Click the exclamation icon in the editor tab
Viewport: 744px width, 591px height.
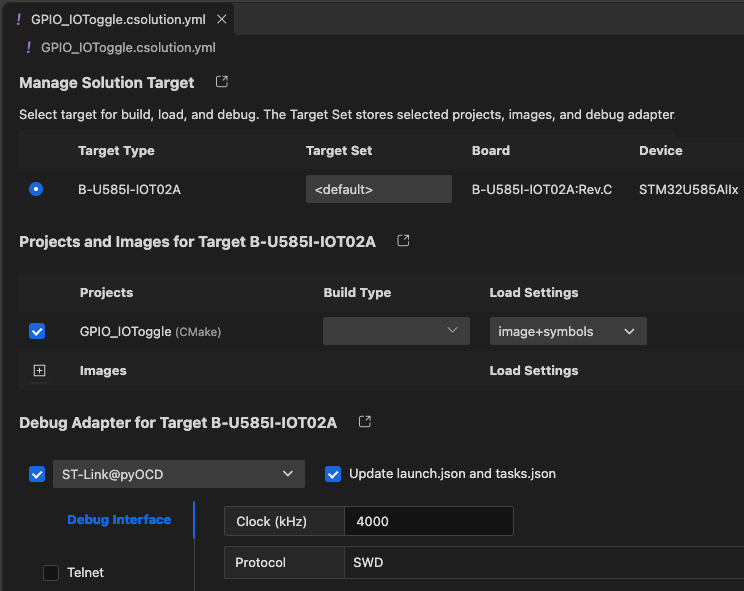click(x=19, y=19)
